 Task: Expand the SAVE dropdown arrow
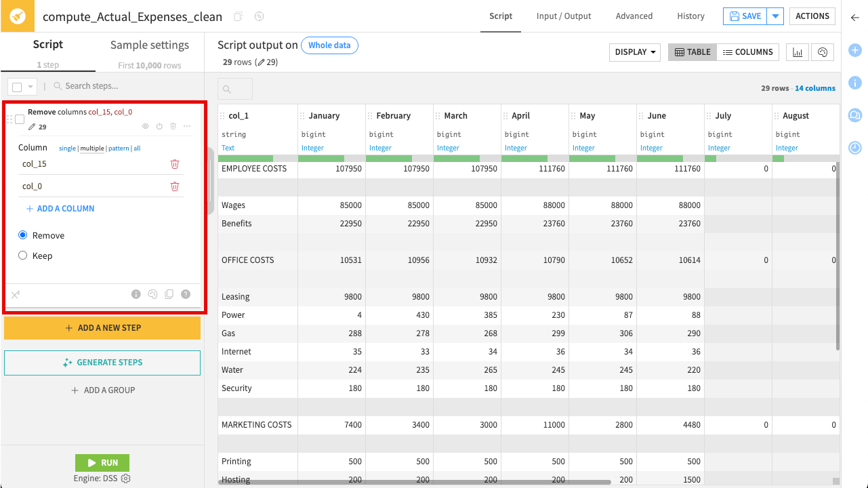click(776, 16)
